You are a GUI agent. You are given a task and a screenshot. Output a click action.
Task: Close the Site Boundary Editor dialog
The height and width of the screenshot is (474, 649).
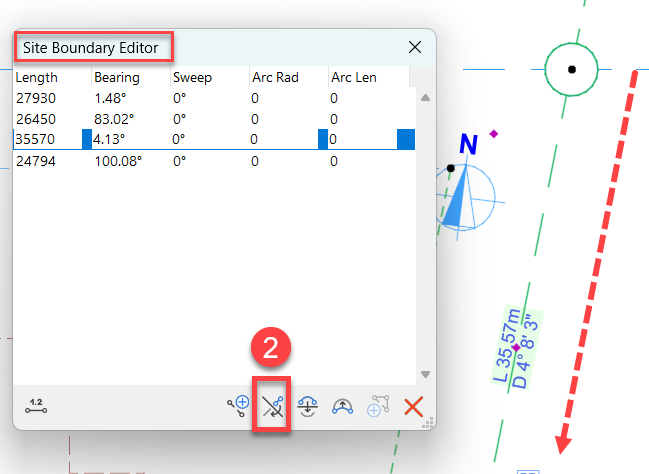(415, 47)
